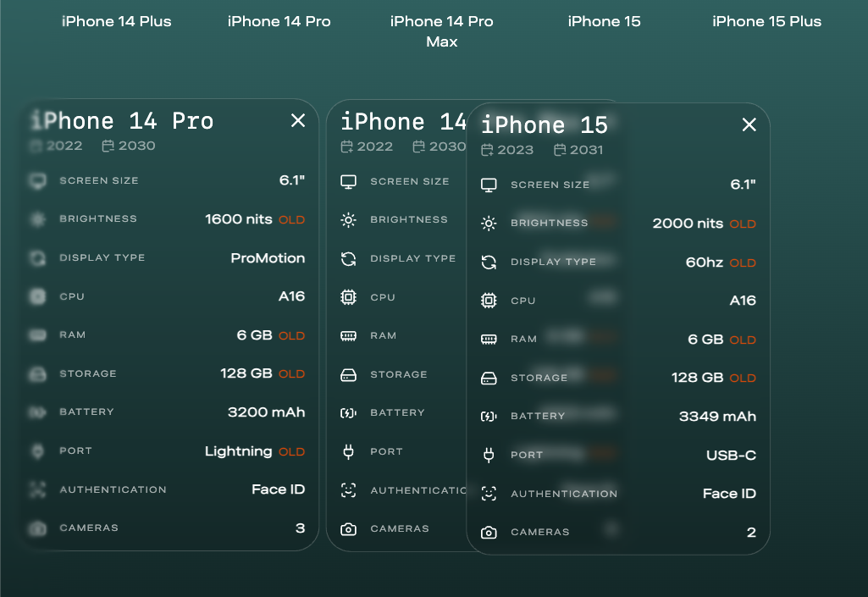This screenshot has height=597, width=868.
Task: Select iPhone 14 Plus in top model list
Action: point(117,21)
